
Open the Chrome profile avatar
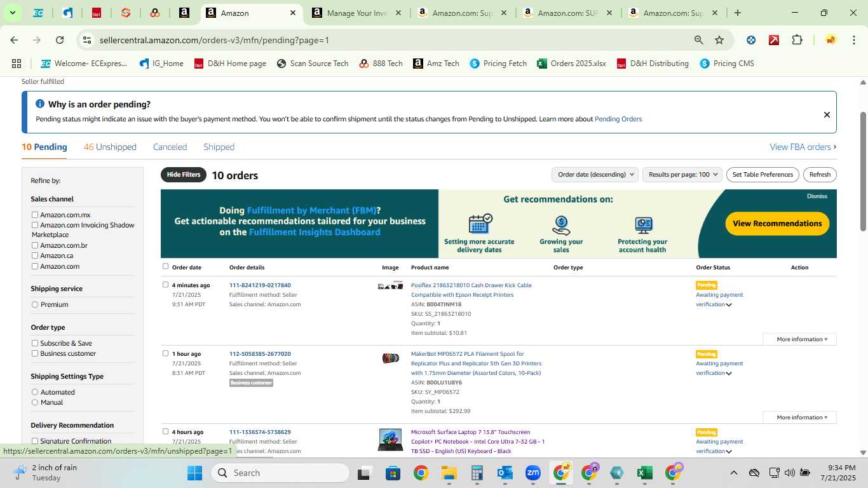(831, 40)
